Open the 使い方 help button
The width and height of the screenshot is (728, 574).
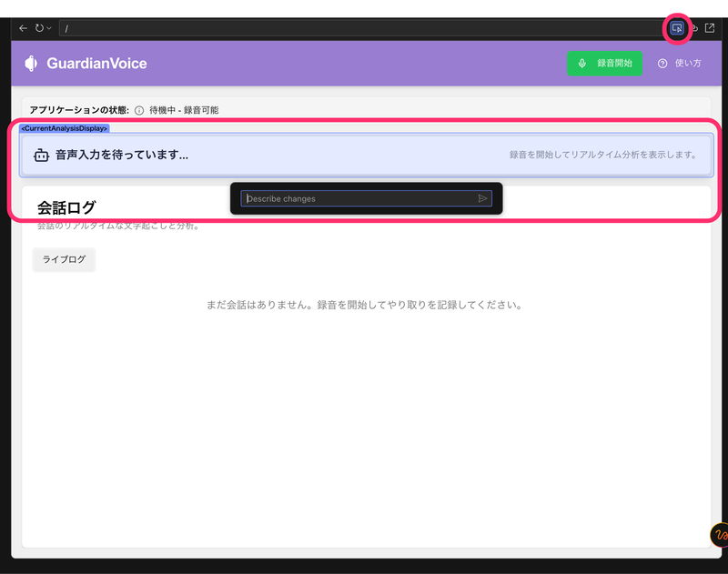click(679, 63)
